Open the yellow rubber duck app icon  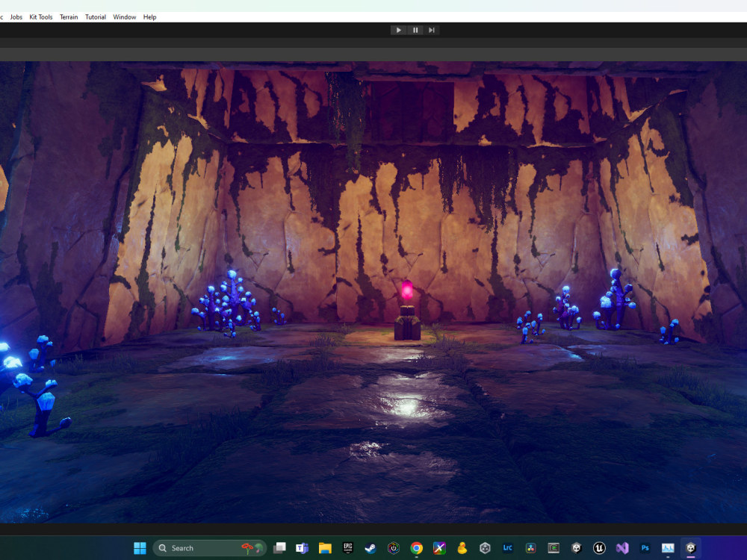click(462, 548)
